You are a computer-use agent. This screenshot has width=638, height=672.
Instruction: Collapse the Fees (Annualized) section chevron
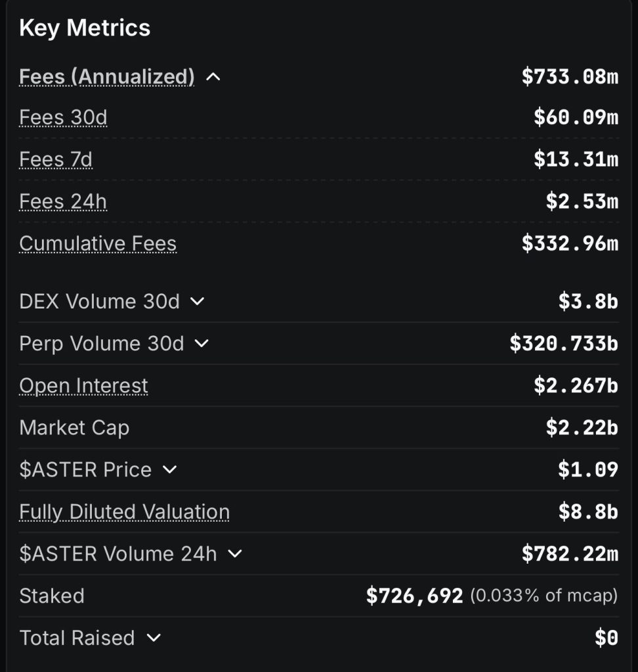[x=213, y=77]
